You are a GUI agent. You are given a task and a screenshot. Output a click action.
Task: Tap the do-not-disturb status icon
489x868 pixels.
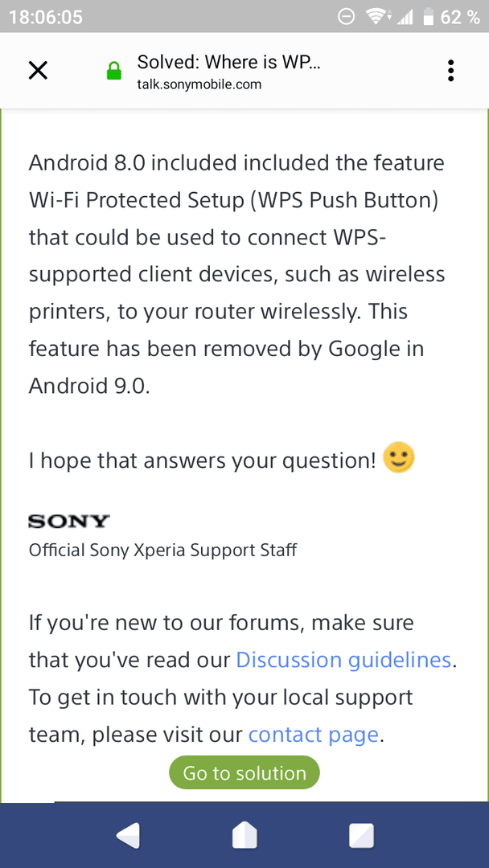[346, 17]
